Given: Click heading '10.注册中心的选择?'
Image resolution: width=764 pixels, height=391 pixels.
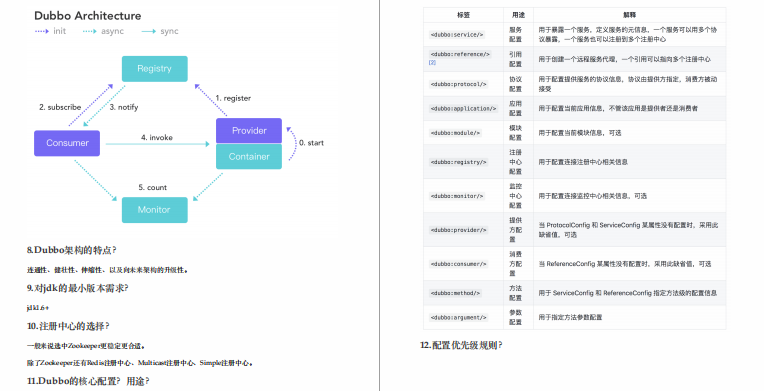Looking at the screenshot, I should click(68, 326).
